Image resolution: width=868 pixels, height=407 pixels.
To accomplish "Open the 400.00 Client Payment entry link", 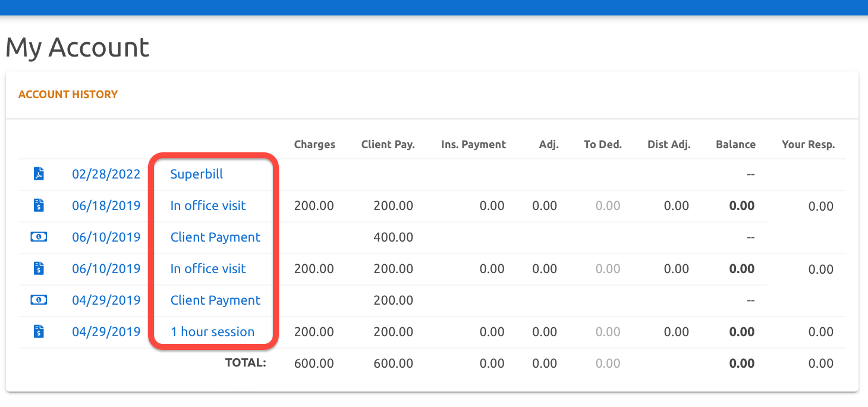I will (x=215, y=237).
